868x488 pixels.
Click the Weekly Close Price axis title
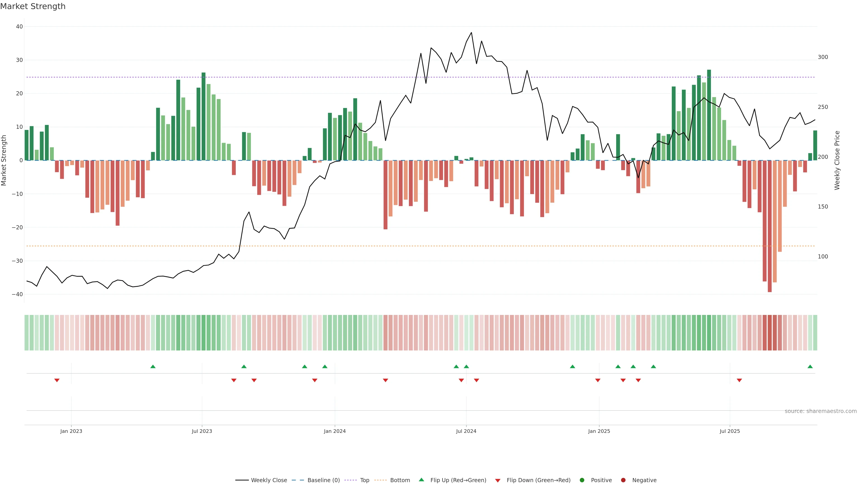tap(837, 160)
